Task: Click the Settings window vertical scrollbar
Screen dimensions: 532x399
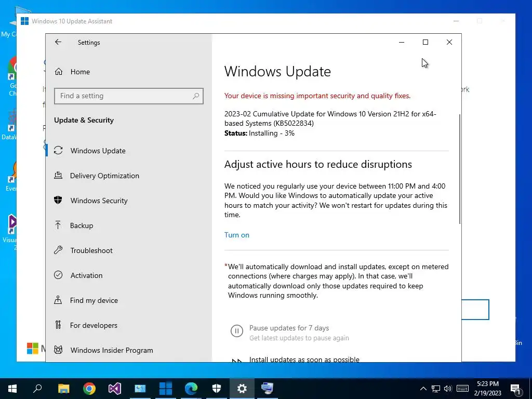Action: coord(460,169)
